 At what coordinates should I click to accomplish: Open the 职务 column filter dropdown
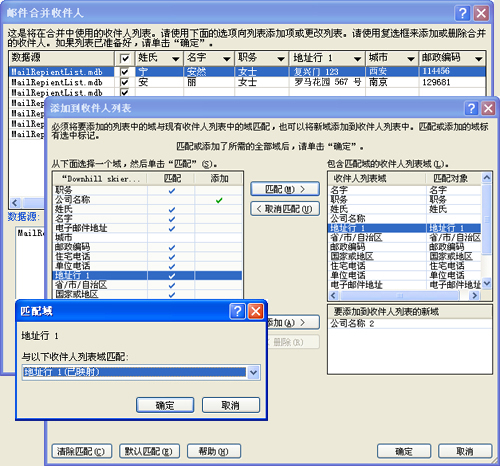click(281, 59)
